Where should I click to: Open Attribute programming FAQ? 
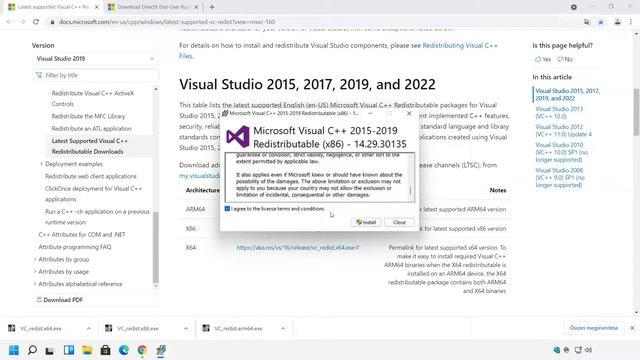[75, 247]
